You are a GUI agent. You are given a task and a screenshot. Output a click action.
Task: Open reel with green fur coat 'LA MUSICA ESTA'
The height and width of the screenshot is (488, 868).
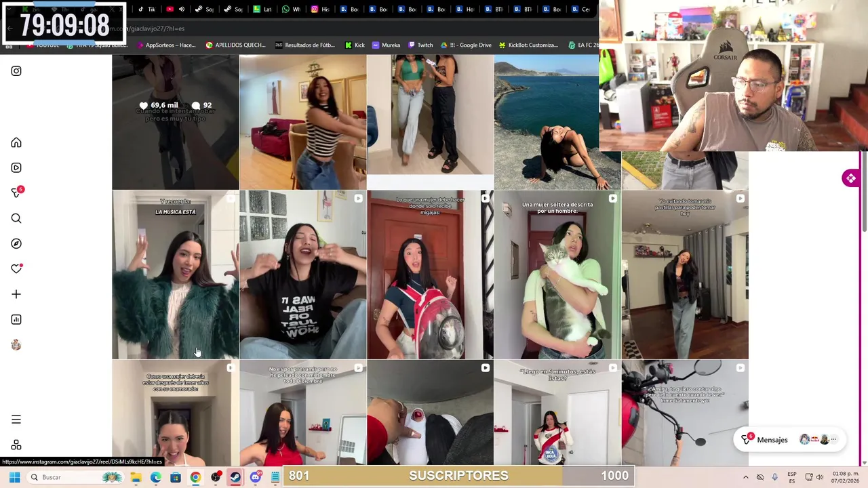tap(176, 274)
